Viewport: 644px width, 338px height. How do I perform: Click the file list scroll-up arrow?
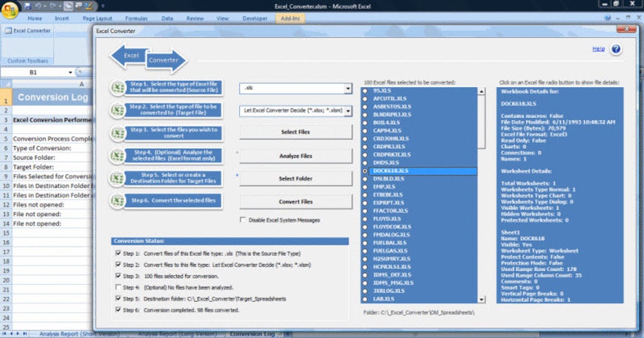tap(481, 91)
